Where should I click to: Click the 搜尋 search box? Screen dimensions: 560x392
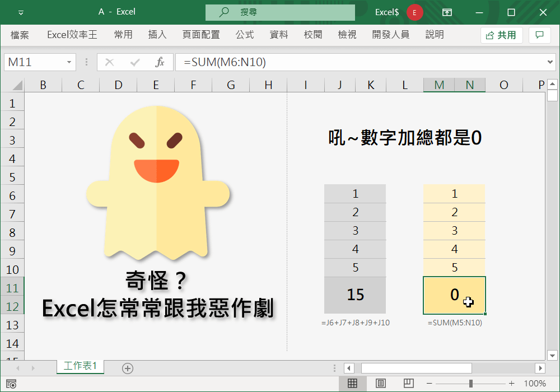pyautogui.click(x=280, y=12)
